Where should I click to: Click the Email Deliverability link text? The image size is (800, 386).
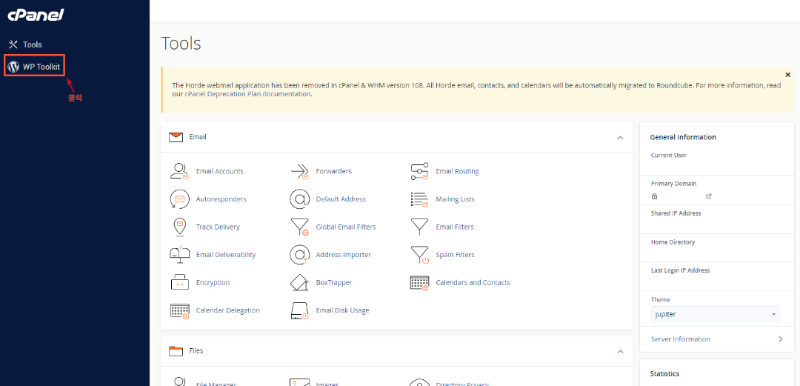click(x=226, y=254)
